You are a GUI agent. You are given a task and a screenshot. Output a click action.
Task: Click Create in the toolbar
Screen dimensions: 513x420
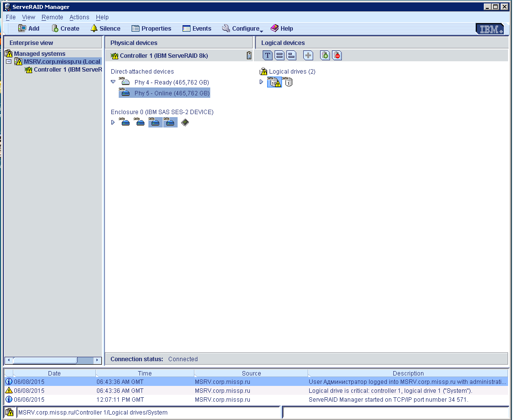pos(65,29)
